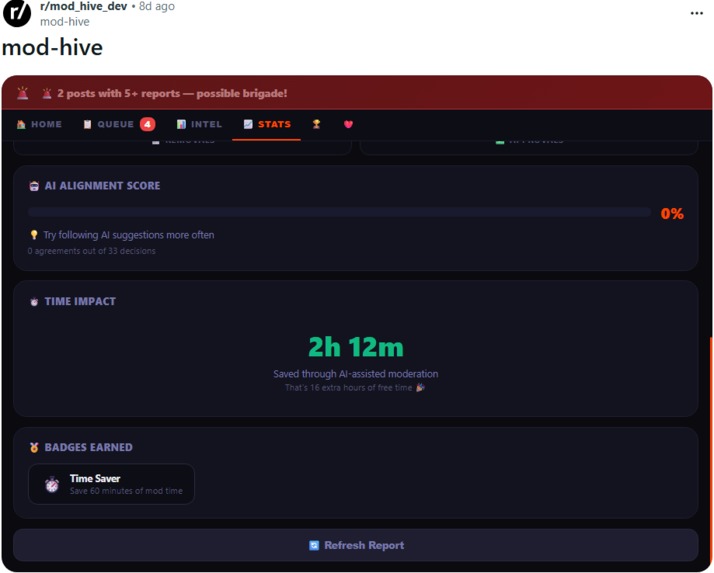Click the mod-hive post title
Screen dimensions: 714x573
click(x=52, y=47)
